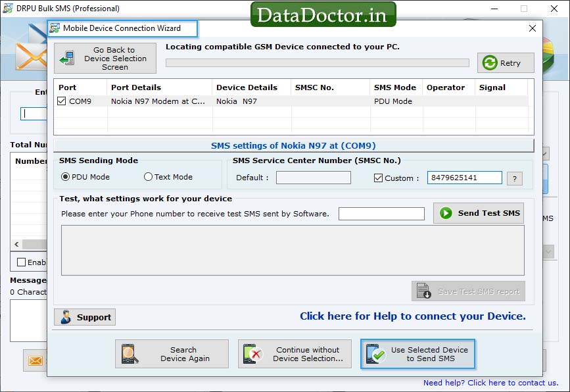Click the SMS Mode column header
Image resolution: width=570 pixels, height=392 pixels.
[x=396, y=87]
